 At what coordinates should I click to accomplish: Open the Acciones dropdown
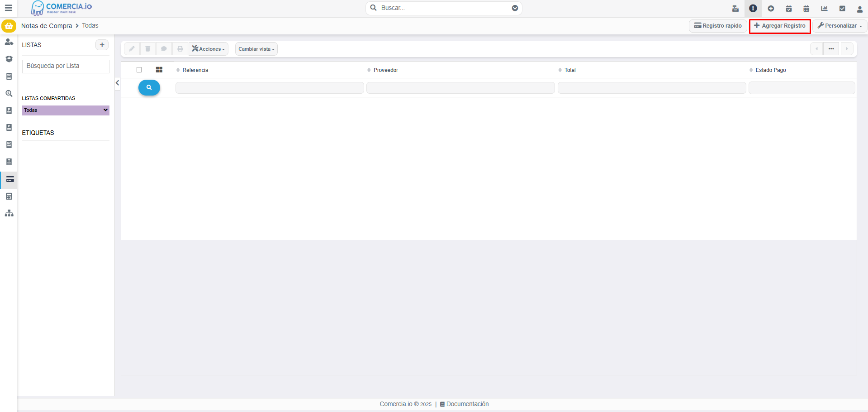209,49
